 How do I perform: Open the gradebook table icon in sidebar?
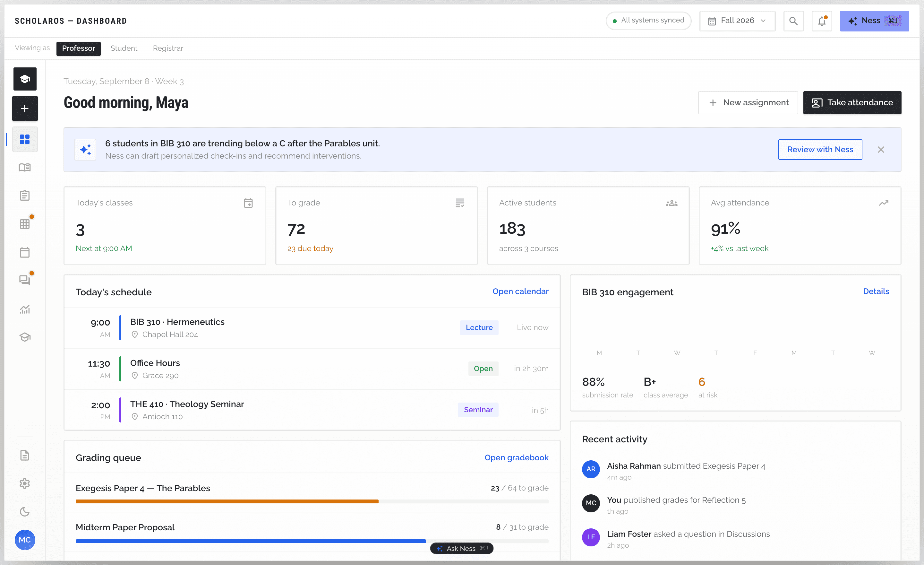coord(25,224)
